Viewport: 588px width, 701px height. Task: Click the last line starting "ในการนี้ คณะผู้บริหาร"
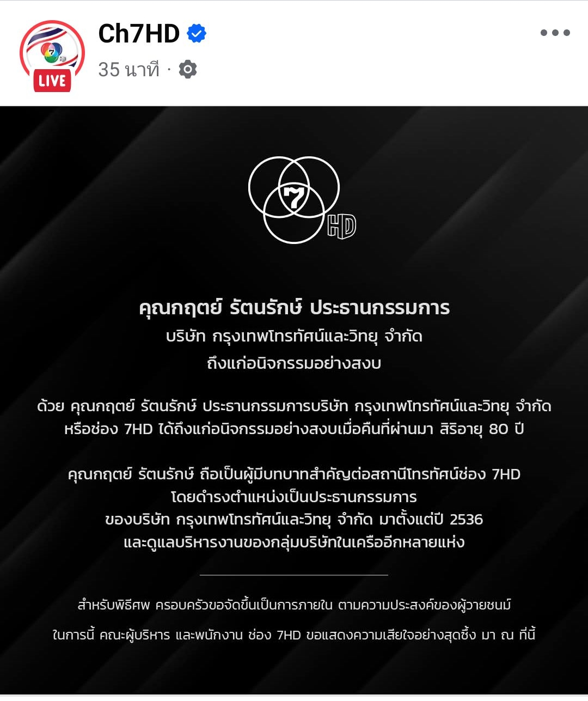(294, 635)
